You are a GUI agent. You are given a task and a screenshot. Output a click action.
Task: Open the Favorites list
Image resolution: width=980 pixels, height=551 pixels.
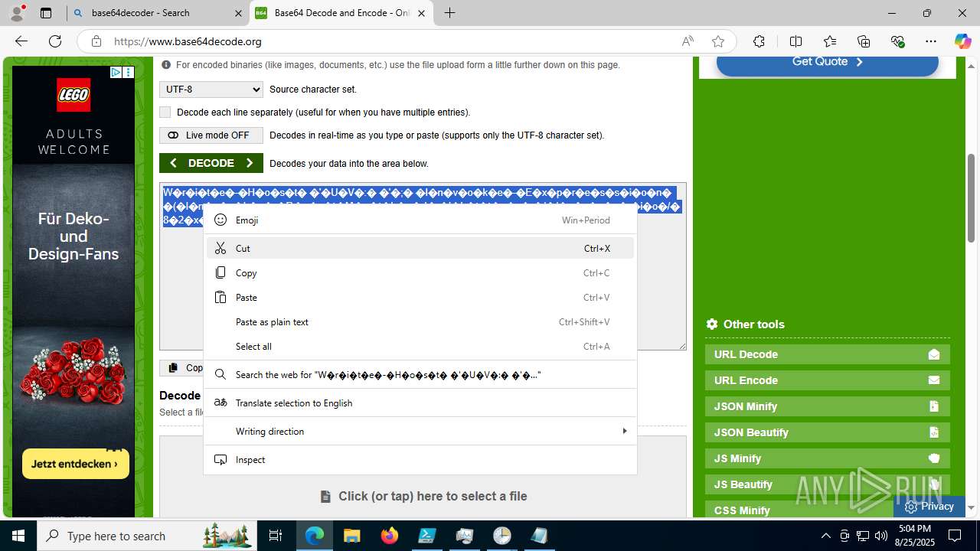(830, 41)
